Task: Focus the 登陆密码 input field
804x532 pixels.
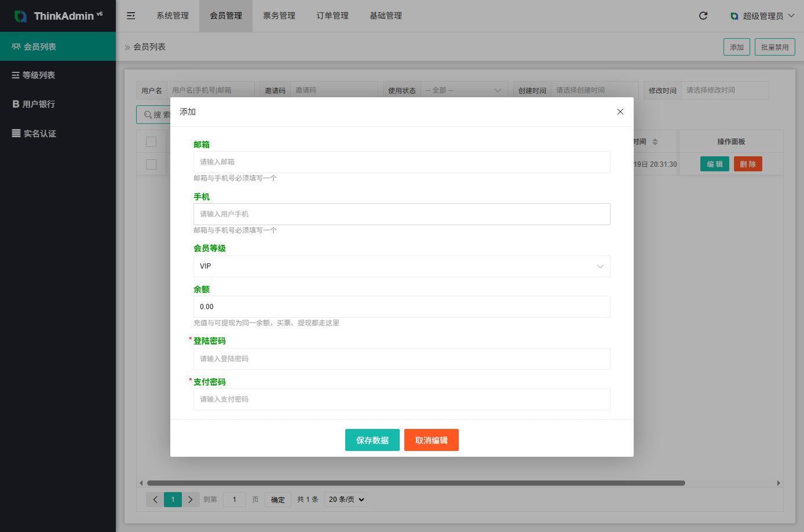Action: [402, 359]
